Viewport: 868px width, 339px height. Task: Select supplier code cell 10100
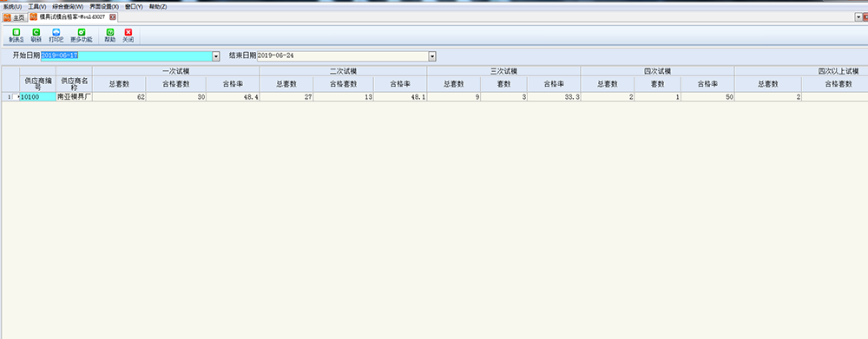pyautogui.click(x=37, y=97)
